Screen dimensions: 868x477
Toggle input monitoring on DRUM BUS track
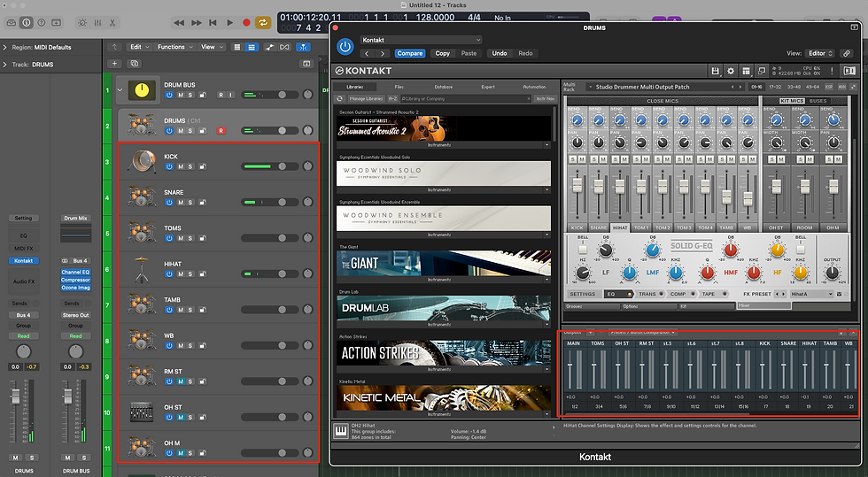point(231,96)
